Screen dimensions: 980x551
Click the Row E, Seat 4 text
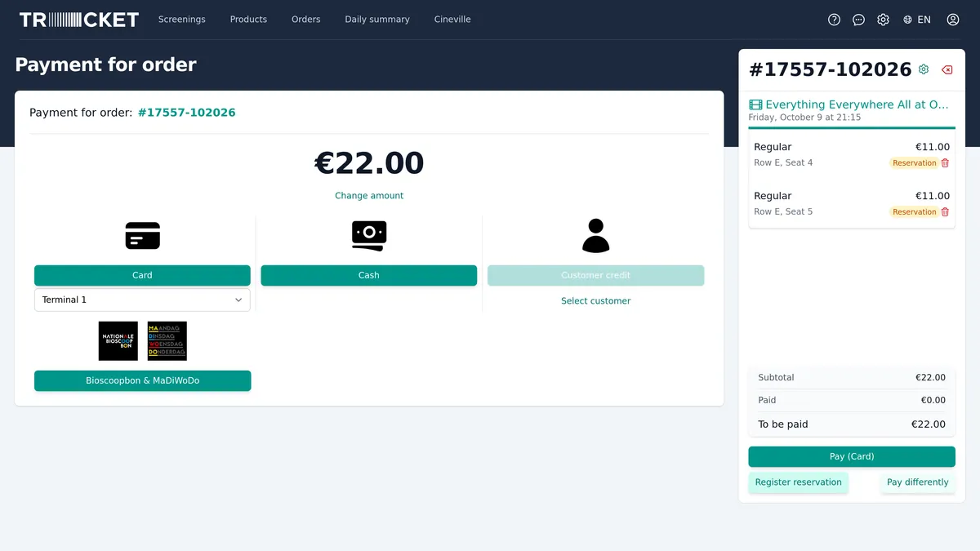(783, 162)
